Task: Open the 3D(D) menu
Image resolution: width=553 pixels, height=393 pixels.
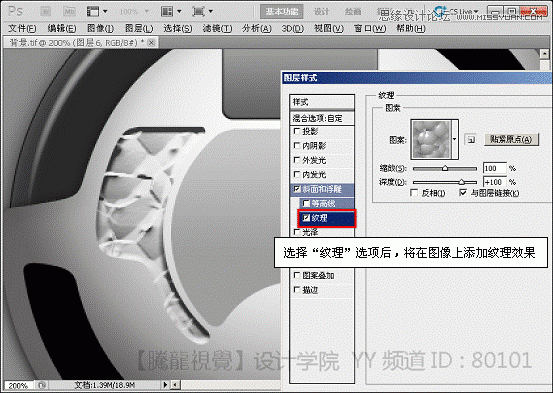Action: tap(293, 28)
